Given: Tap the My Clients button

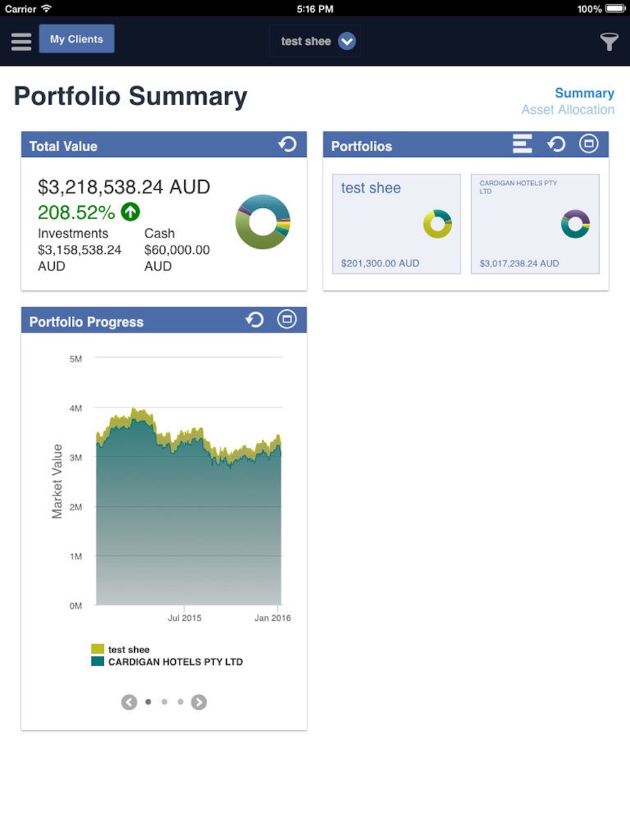Looking at the screenshot, I should pyautogui.click(x=76, y=39).
